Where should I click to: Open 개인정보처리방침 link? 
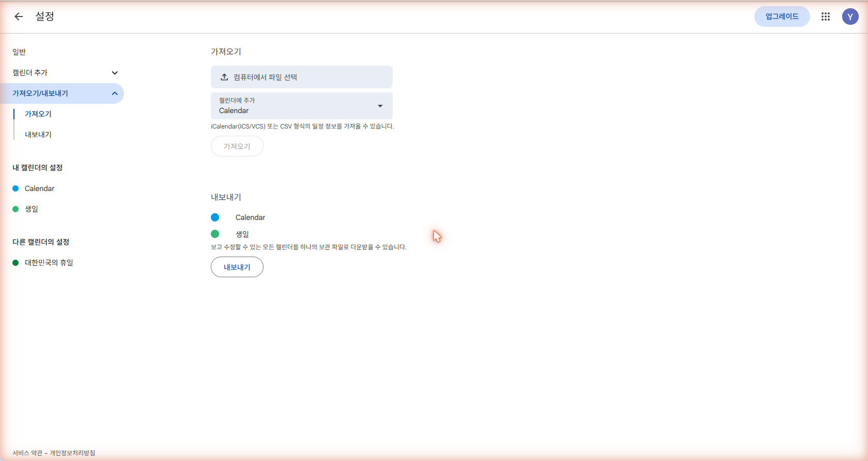click(72, 453)
